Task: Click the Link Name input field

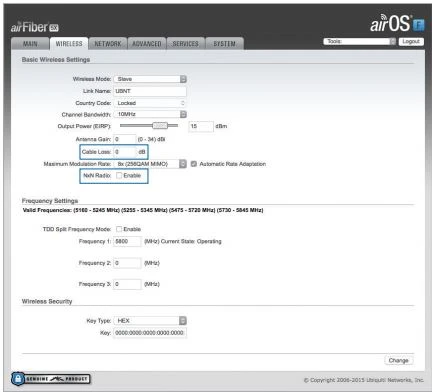Action: pos(150,91)
